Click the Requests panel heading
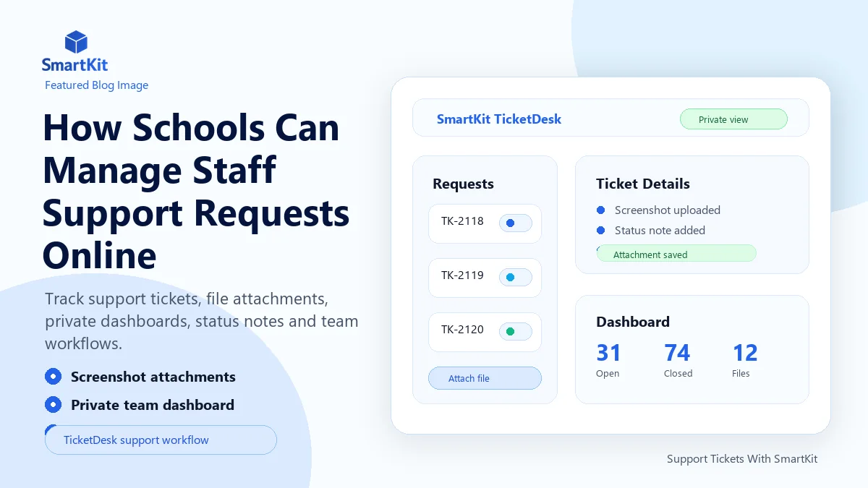This screenshot has height=488, width=868. pos(463,184)
